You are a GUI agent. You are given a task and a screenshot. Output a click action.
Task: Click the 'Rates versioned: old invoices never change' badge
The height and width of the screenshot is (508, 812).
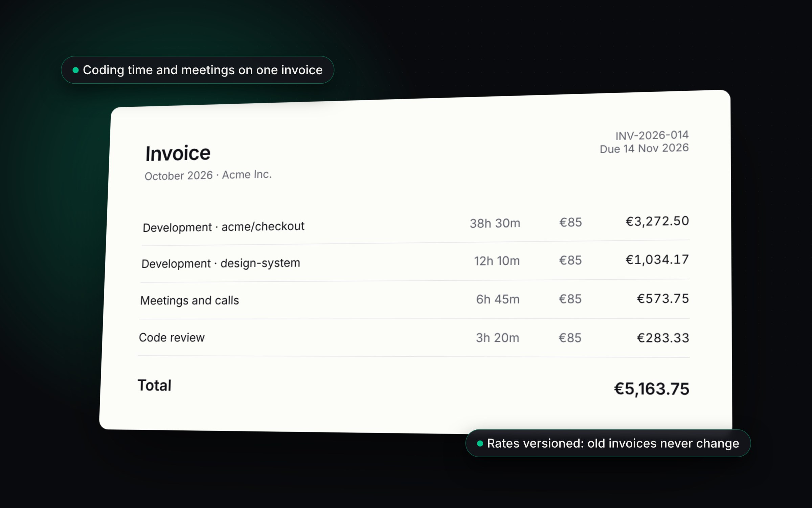tap(608, 443)
